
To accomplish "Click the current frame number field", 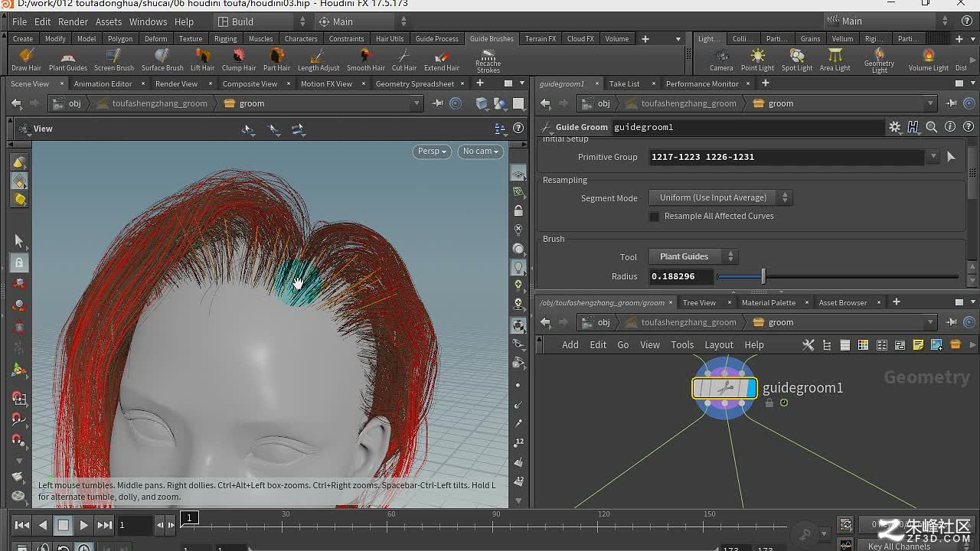I will [135, 525].
